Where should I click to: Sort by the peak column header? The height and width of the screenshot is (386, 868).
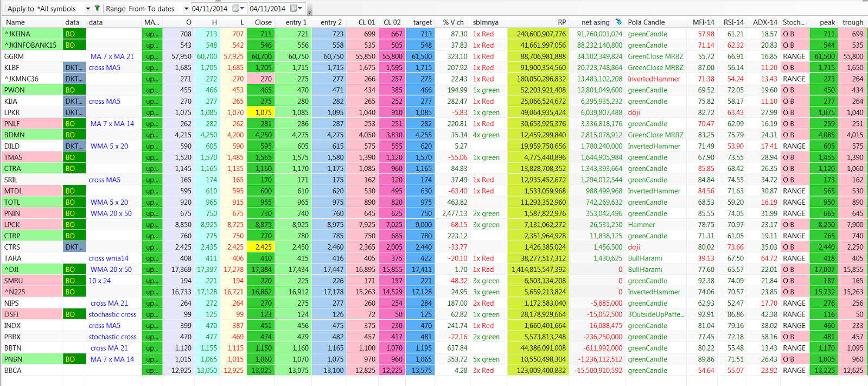[824, 22]
